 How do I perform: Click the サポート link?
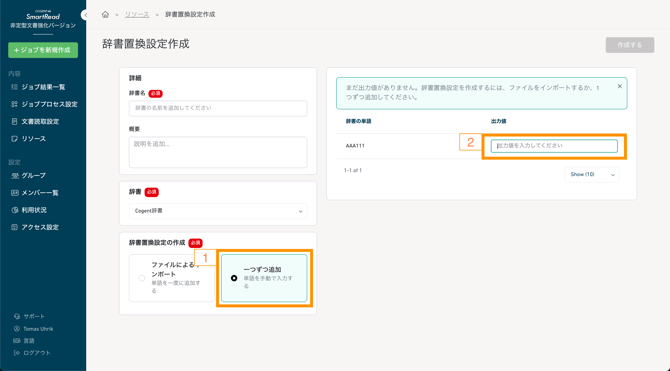(34, 317)
